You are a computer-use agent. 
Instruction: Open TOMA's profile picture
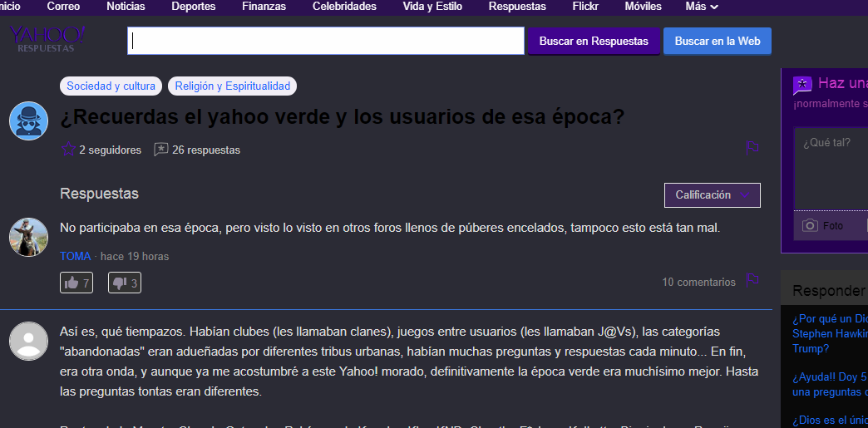click(29, 237)
